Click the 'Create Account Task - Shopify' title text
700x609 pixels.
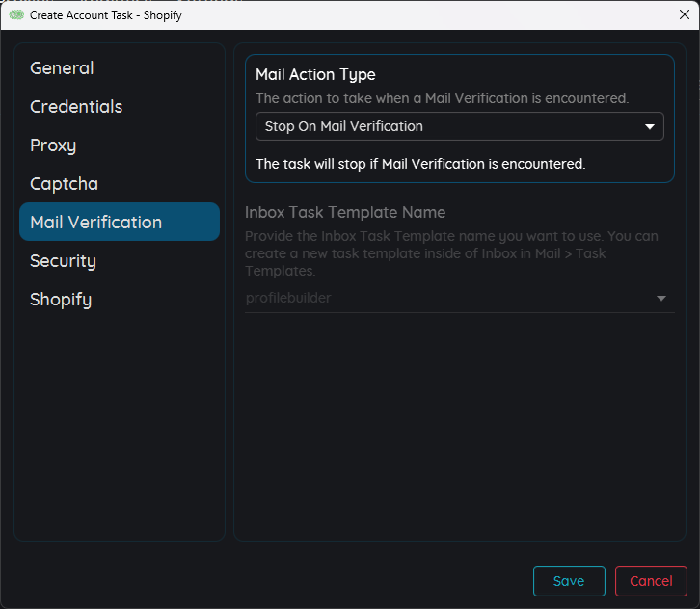click(x=105, y=15)
